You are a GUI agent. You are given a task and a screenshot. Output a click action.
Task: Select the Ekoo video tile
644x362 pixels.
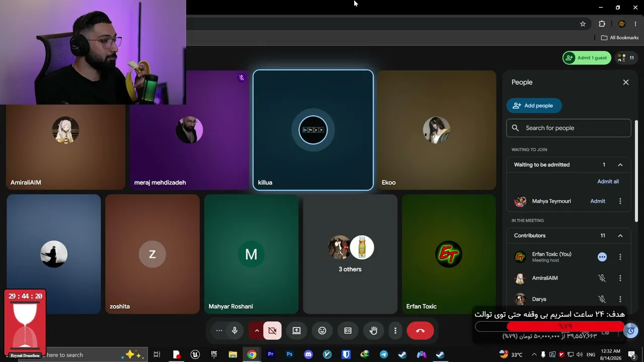437,130
